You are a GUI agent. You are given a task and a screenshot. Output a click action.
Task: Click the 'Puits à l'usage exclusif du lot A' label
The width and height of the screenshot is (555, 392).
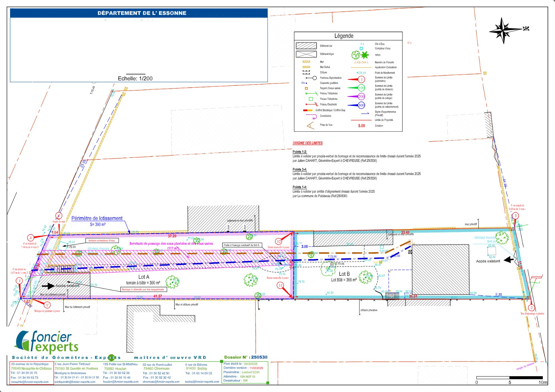coord(241,245)
